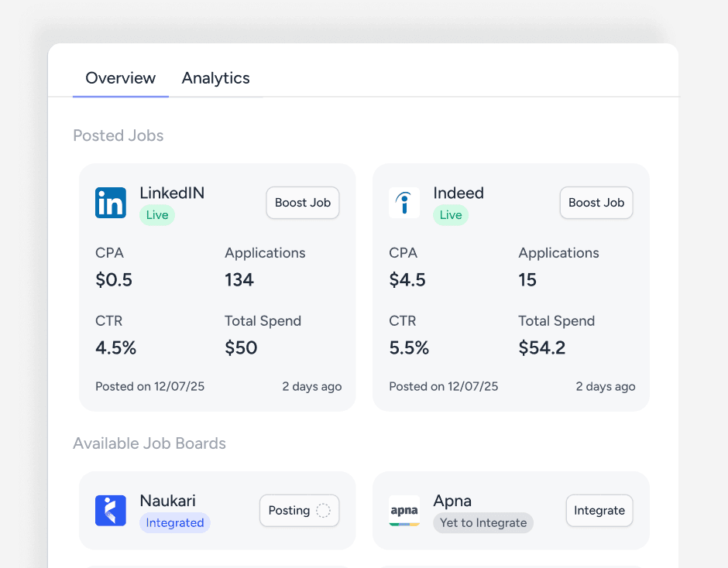
Task: Click LinkedIN CPA value $0.5
Action: click(x=114, y=280)
